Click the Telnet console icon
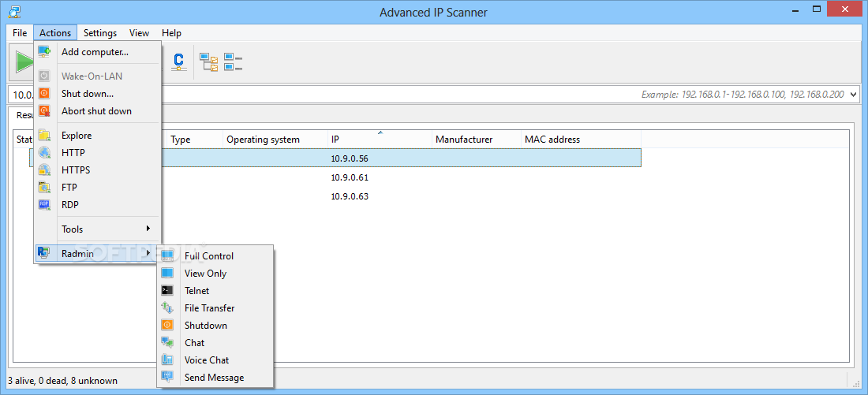Viewport: 868px width, 395px height. click(x=167, y=290)
